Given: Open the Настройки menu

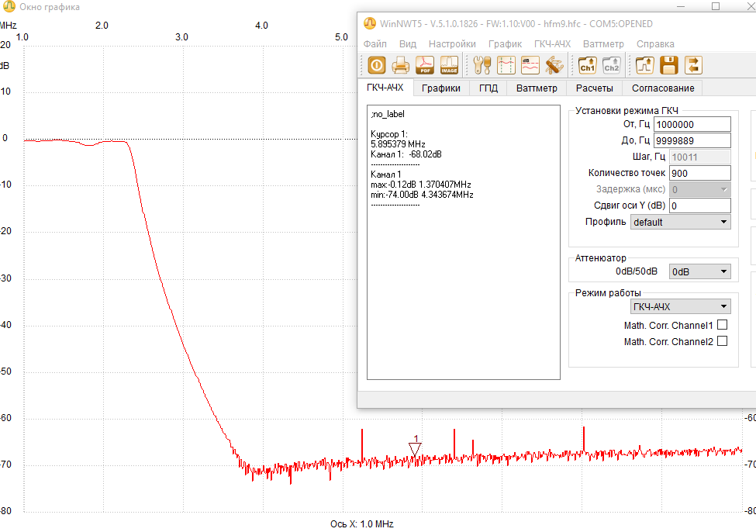Looking at the screenshot, I should coord(452,44).
